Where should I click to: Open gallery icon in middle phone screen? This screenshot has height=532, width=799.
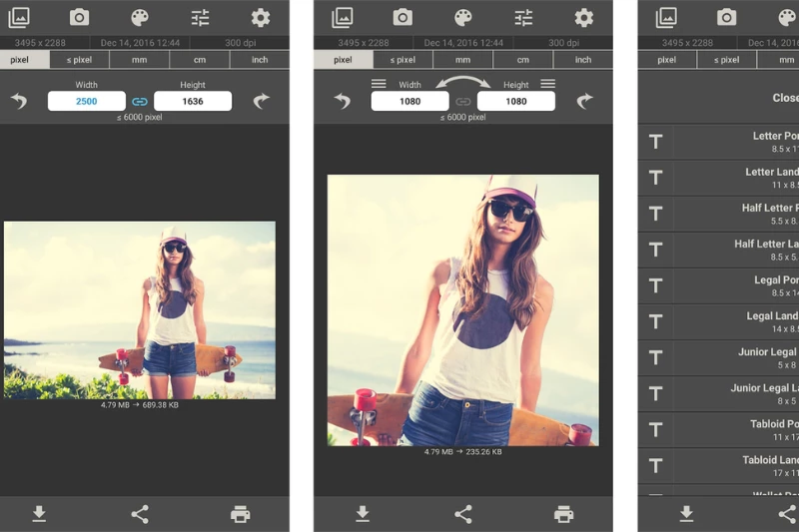pos(343,18)
